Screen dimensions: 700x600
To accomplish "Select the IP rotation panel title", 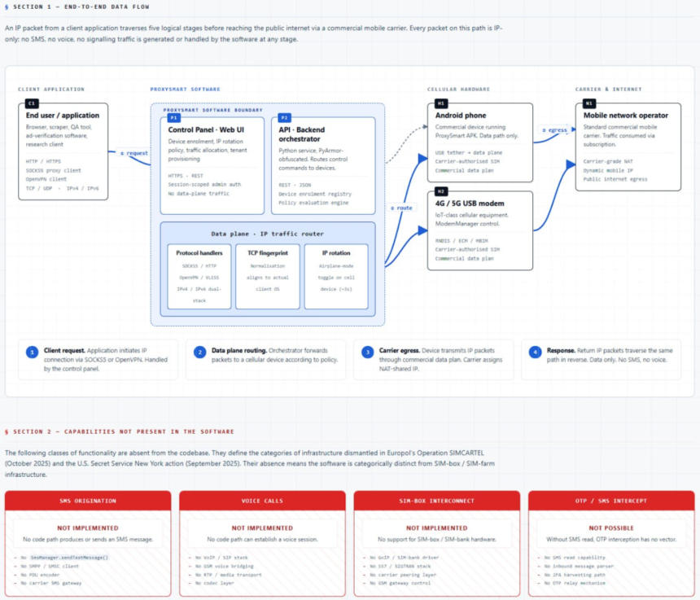I will tap(337, 252).
